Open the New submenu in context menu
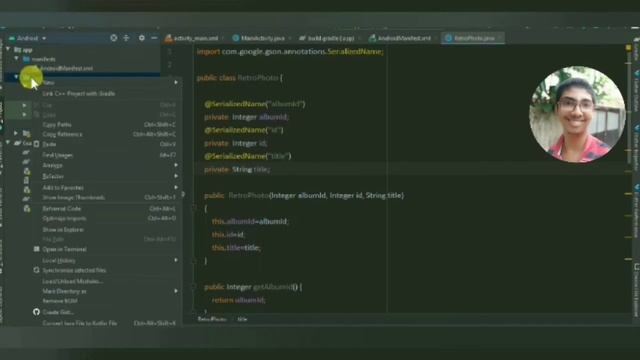Screen dimensions: 640x360 [x=107, y=82]
